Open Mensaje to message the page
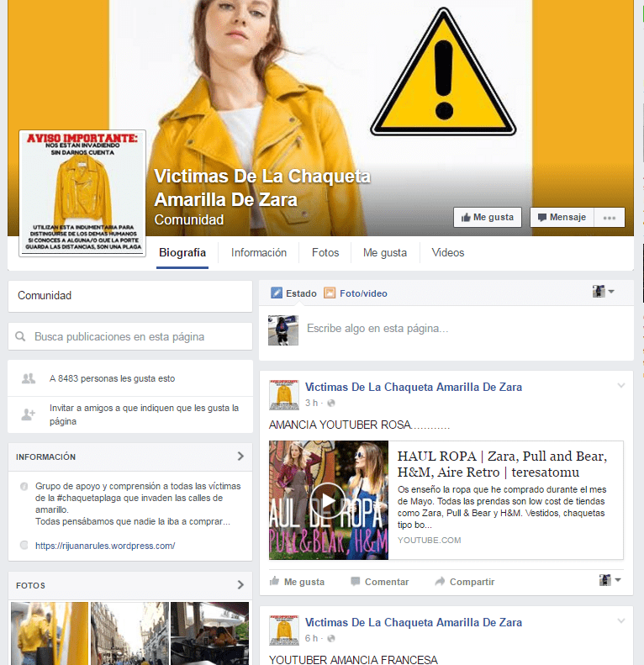The image size is (644, 665). [x=562, y=217]
